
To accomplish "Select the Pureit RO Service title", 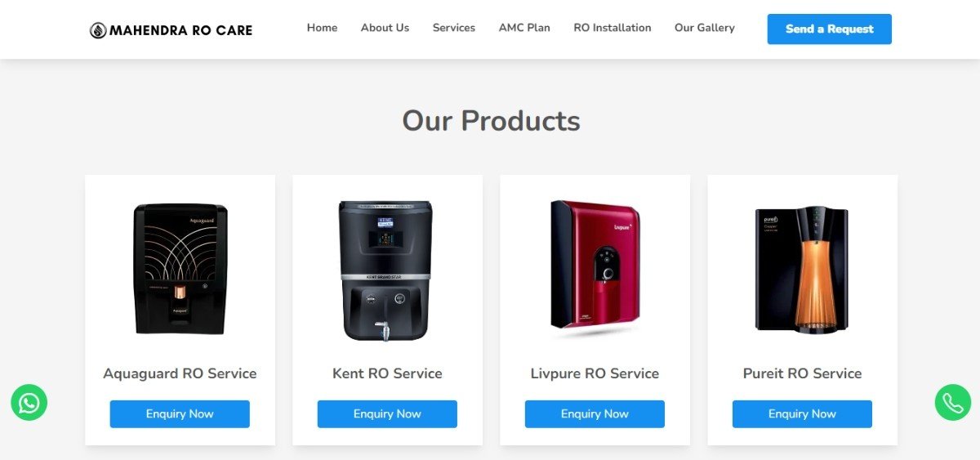I will point(802,373).
